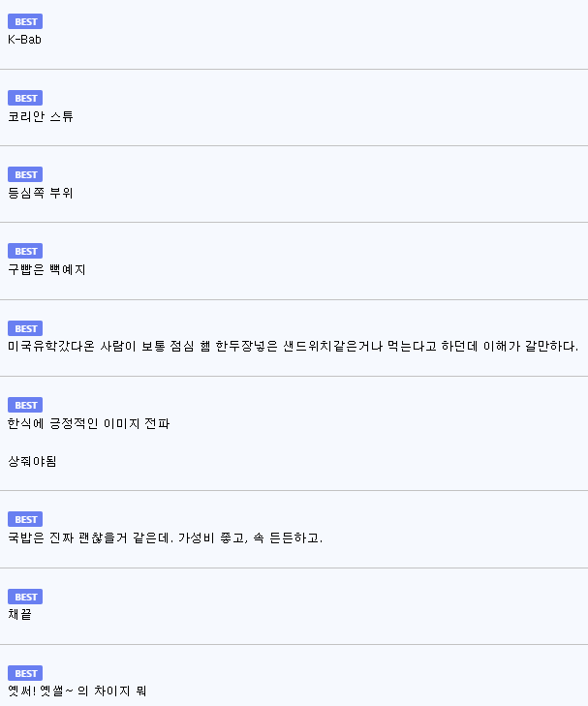Click the BEST badge above 옛써! comment
The width and height of the screenshot is (588, 706).
25,674
